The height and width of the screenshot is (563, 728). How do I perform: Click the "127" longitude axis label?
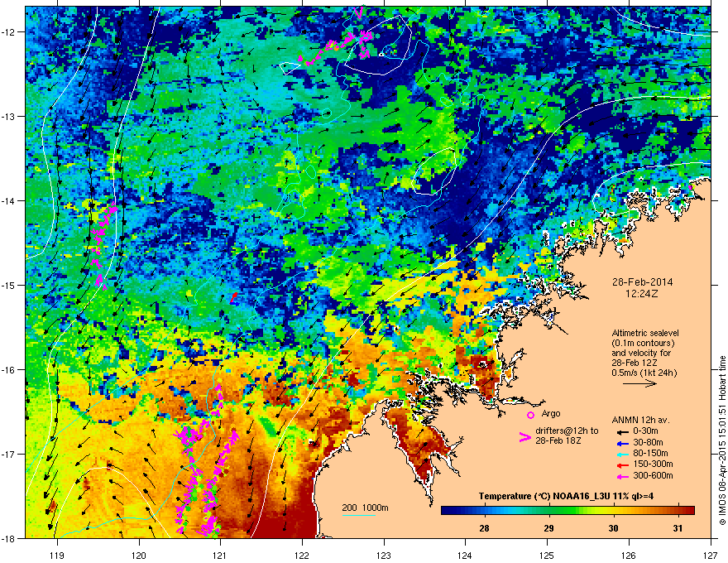point(711,555)
